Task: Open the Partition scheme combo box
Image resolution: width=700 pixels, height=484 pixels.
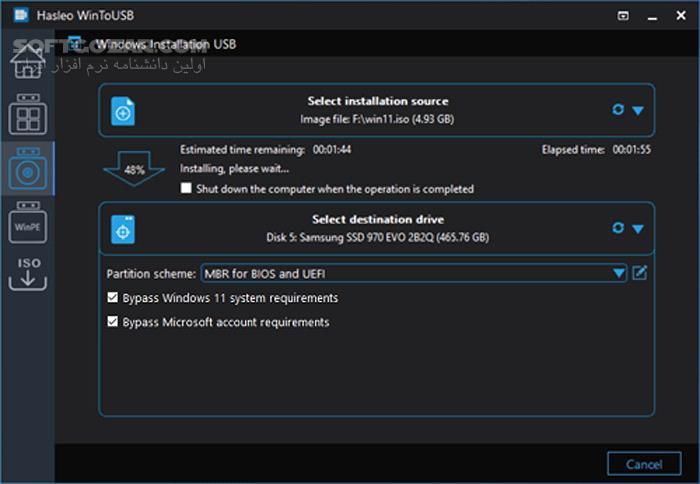Action: pyautogui.click(x=414, y=273)
